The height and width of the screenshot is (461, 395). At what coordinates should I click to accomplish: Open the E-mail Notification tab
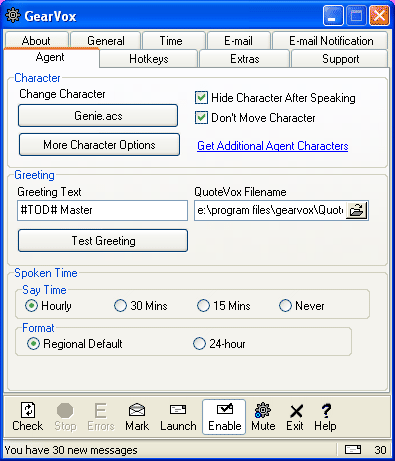[x=331, y=41]
